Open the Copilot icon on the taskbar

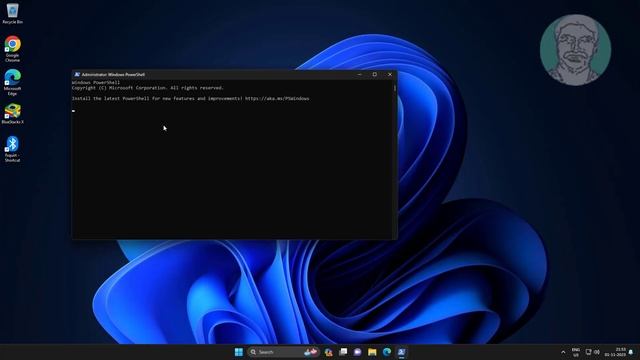[x=329, y=352]
